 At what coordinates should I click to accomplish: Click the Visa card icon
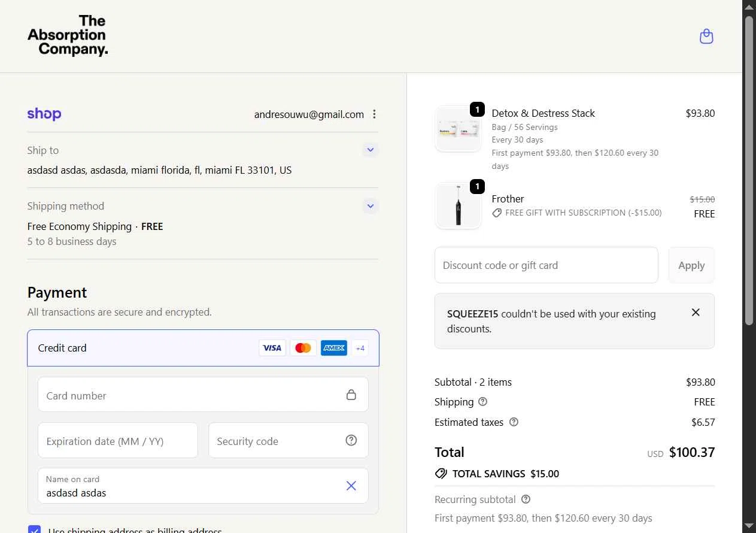272,348
